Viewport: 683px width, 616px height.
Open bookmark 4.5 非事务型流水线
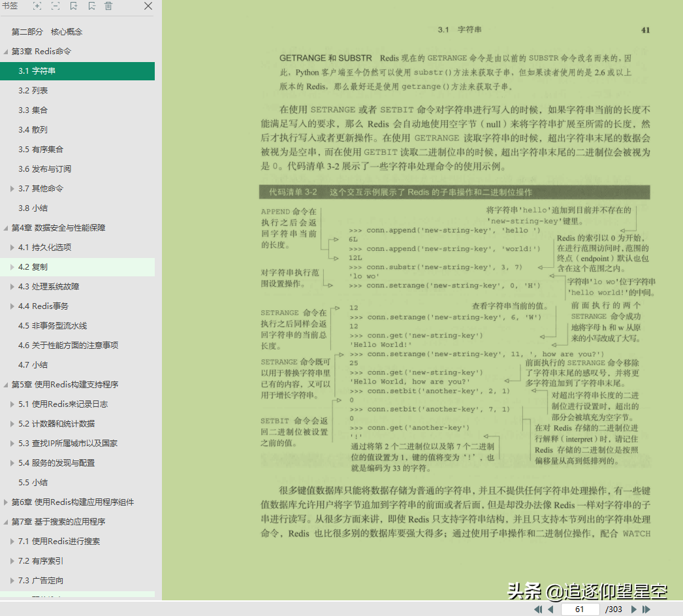pos(53,326)
